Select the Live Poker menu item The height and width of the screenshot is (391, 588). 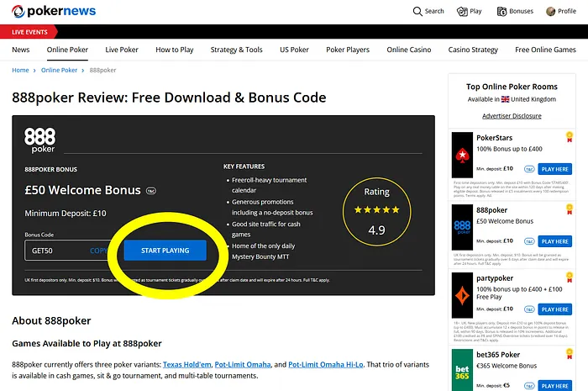(x=122, y=50)
